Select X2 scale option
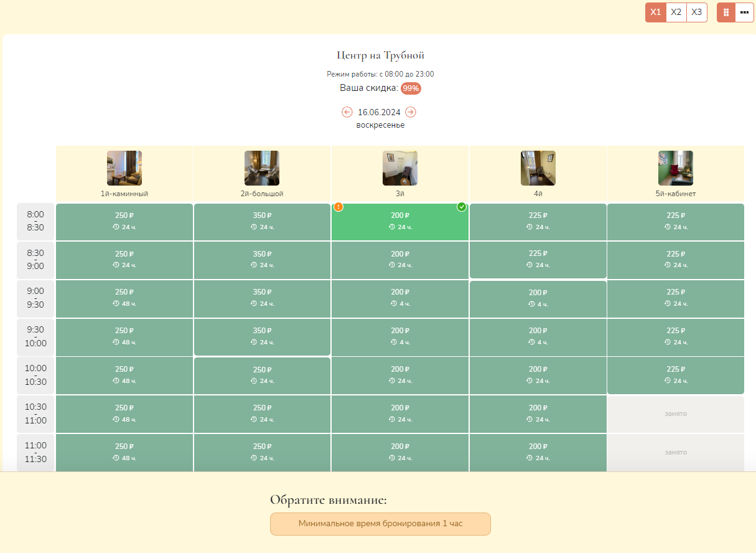The width and height of the screenshot is (756, 553). [x=676, y=12]
